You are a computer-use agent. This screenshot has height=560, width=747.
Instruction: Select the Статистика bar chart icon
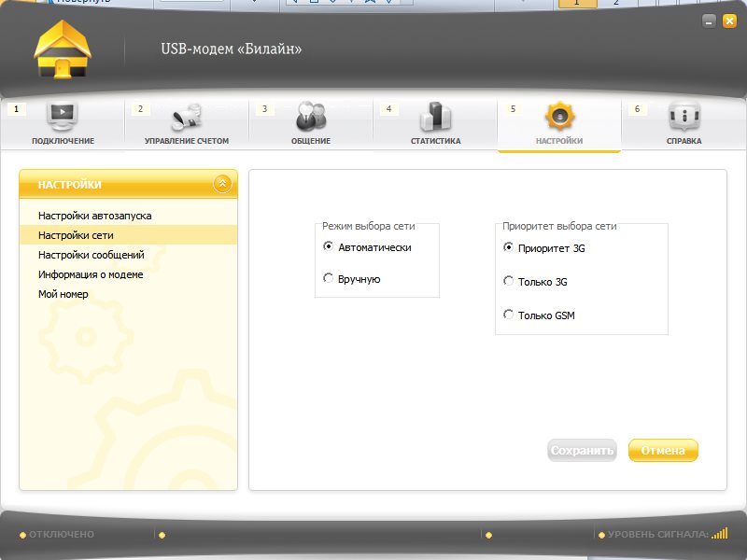click(x=435, y=116)
